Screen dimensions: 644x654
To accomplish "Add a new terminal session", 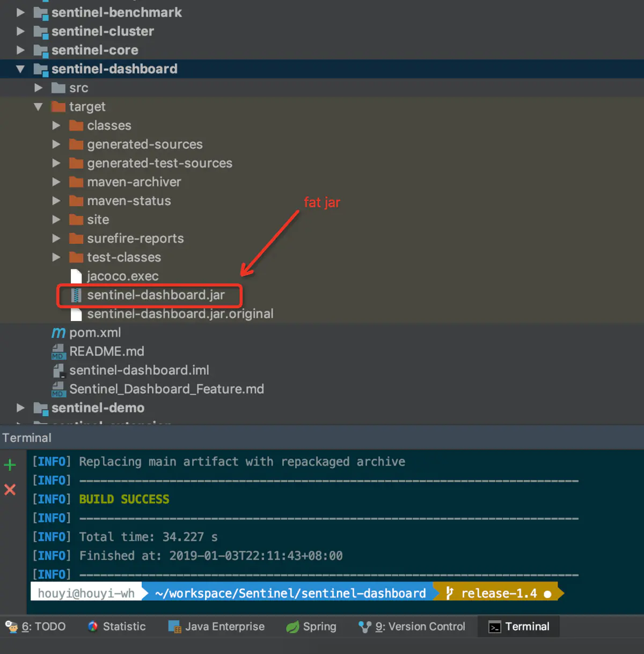I will coord(10,465).
